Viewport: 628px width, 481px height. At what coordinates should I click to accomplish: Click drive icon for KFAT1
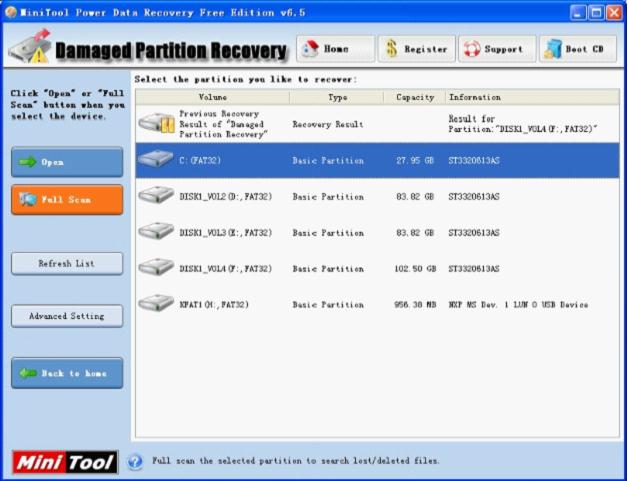point(156,303)
